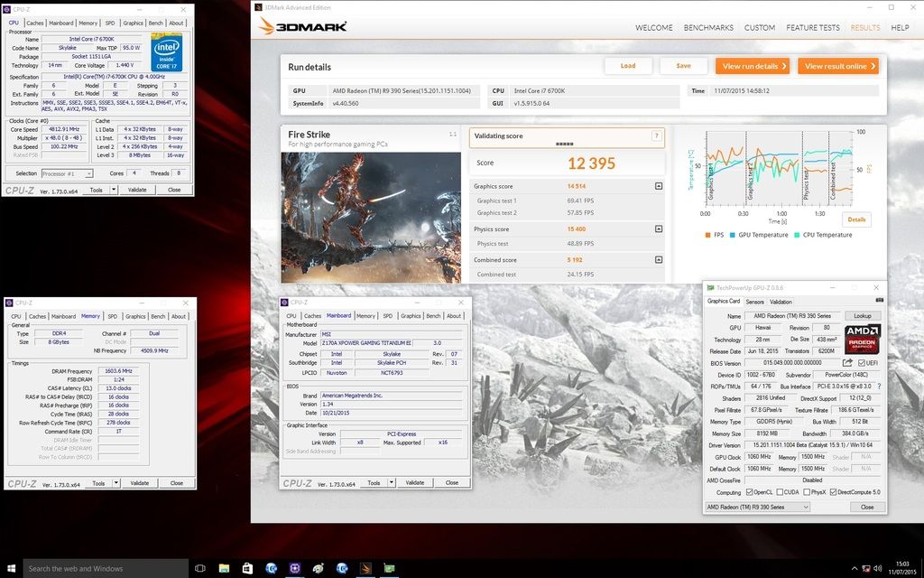The image size is (924, 578).
Task: Collapse the Physics score section
Action: [x=658, y=228]
